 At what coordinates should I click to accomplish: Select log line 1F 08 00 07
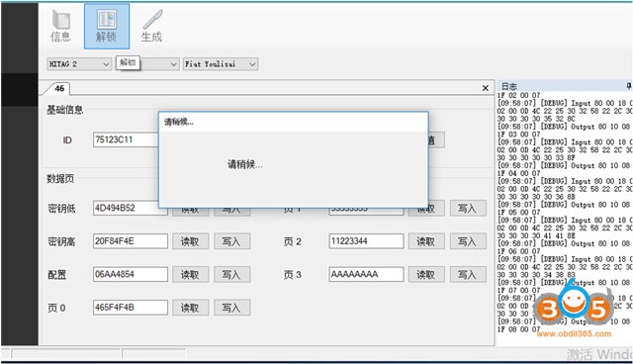point(518,329)
